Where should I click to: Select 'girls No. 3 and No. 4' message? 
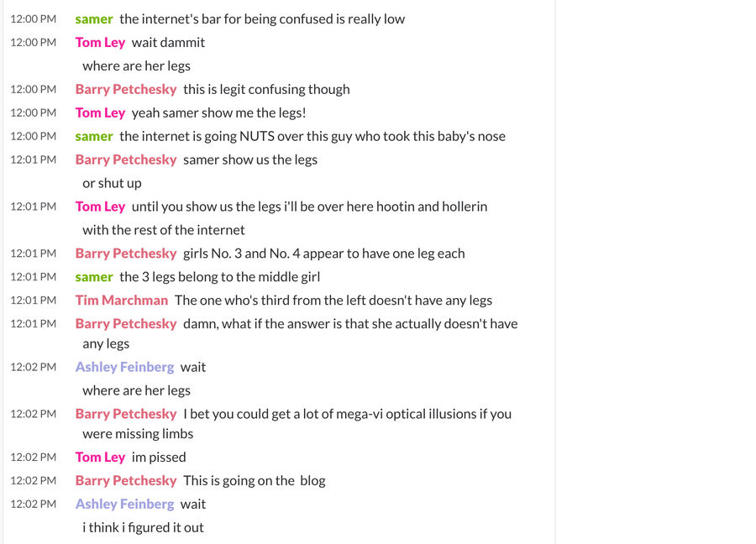pyautogui.click(x=324, y=254)
